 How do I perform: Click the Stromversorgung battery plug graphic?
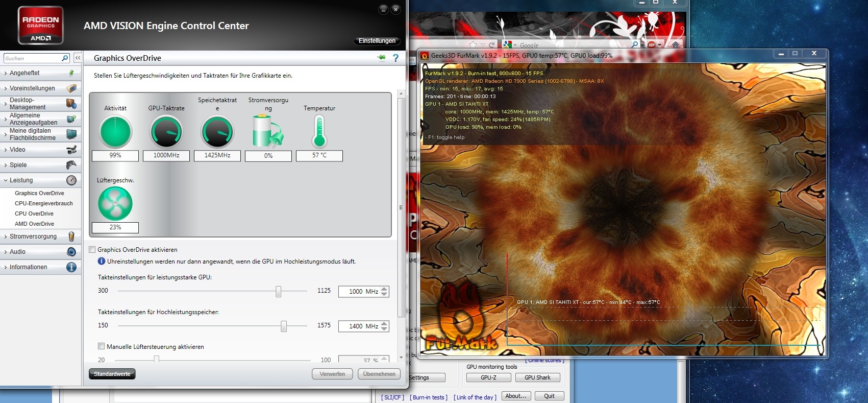pos(268,131)
